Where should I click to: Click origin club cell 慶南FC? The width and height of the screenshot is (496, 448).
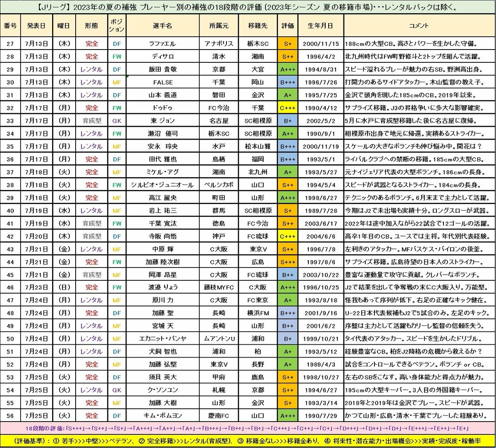219,415
